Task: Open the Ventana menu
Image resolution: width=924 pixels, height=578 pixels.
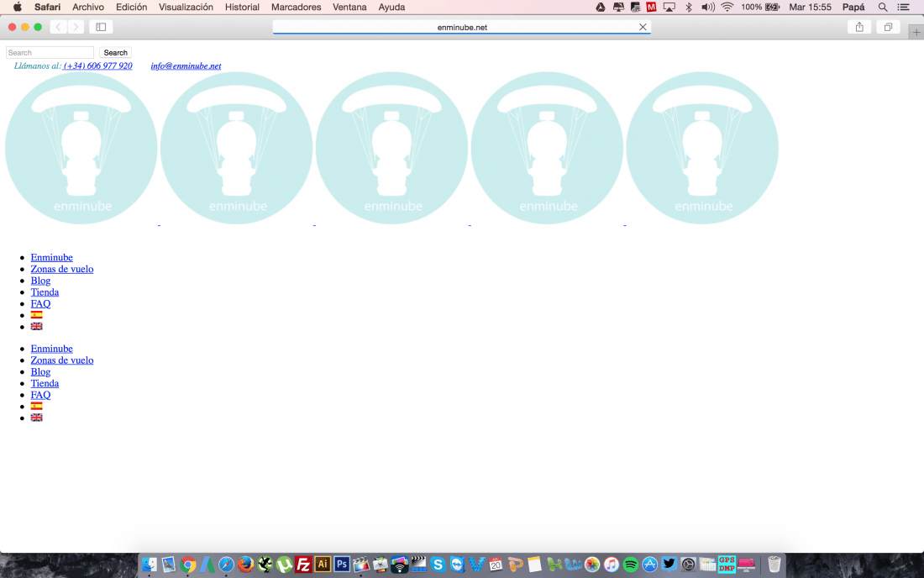Action: [349, 7]
